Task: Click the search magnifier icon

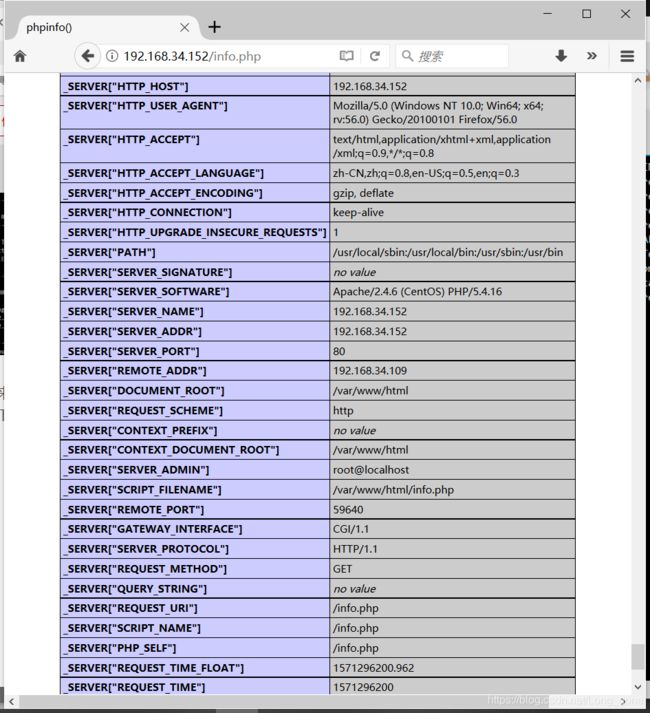Action: click(407, 56)
